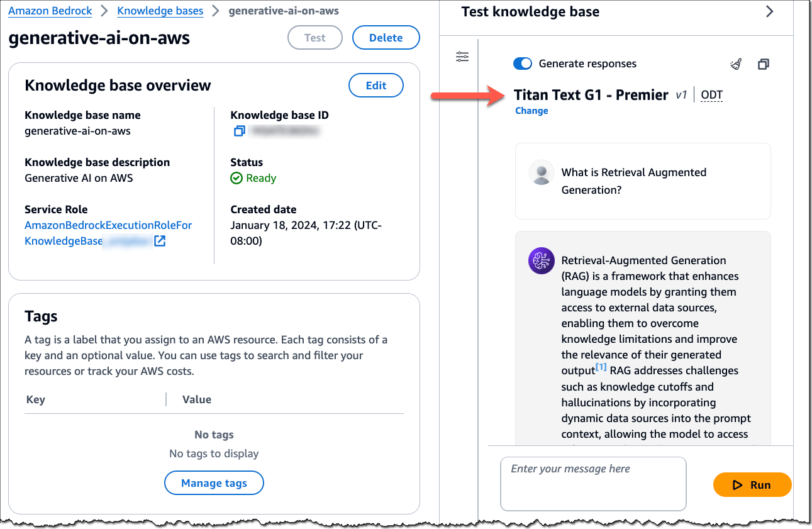The width and height of the screenshot is (812, 529).
Task: Click the copy icon beside the broom
Action: pos(763,64)
